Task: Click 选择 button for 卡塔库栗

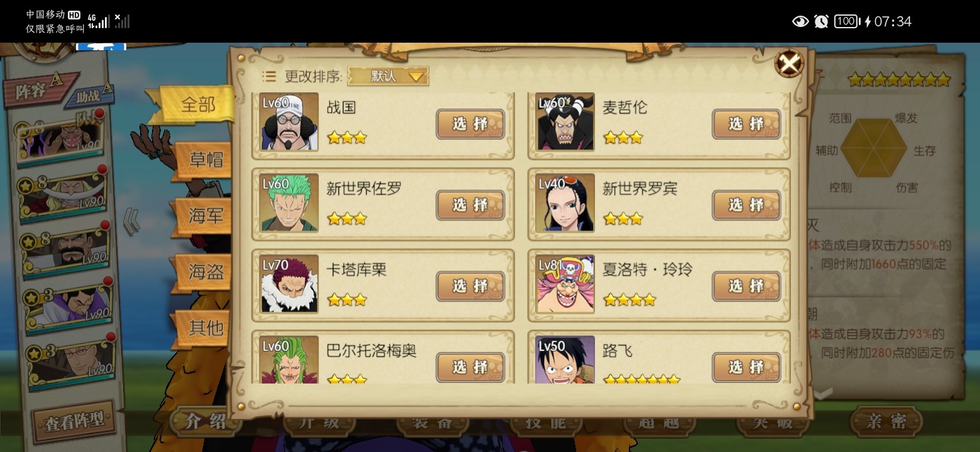Action: pos(471,286)
